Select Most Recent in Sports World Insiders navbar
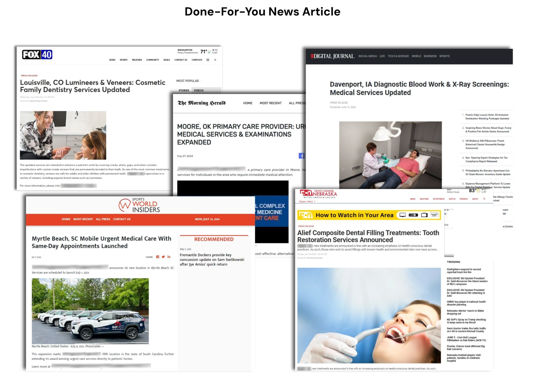 click(x=83, y=219)
